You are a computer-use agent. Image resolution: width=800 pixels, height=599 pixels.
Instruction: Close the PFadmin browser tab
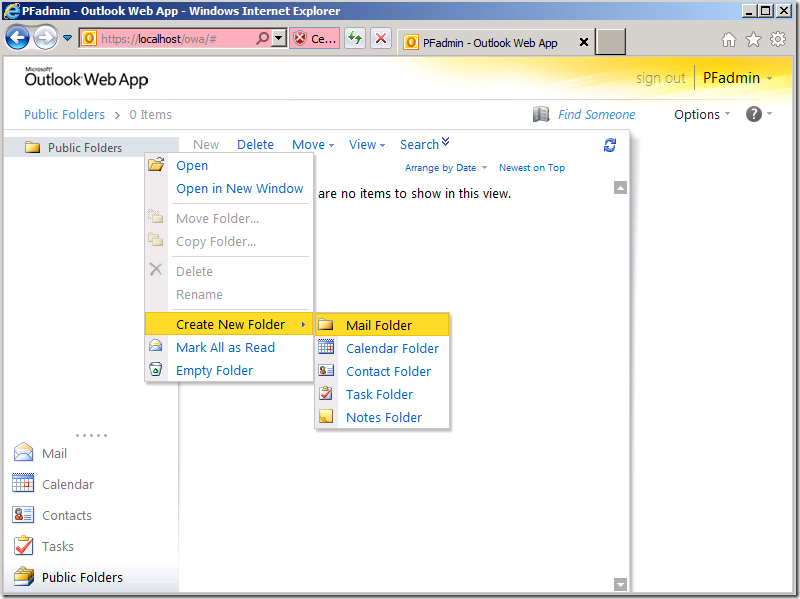click(x=584, y=42)
